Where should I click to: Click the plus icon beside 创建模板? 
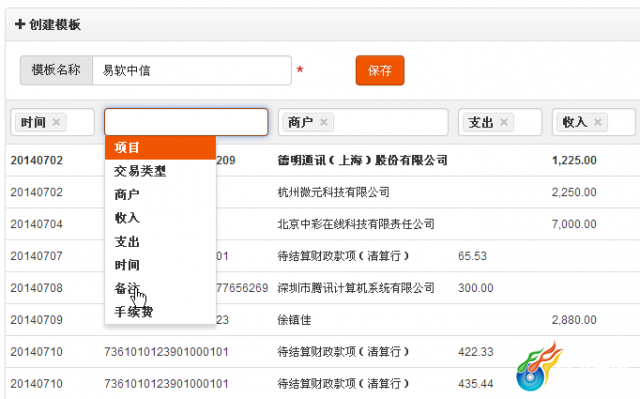tap(20, 24)
